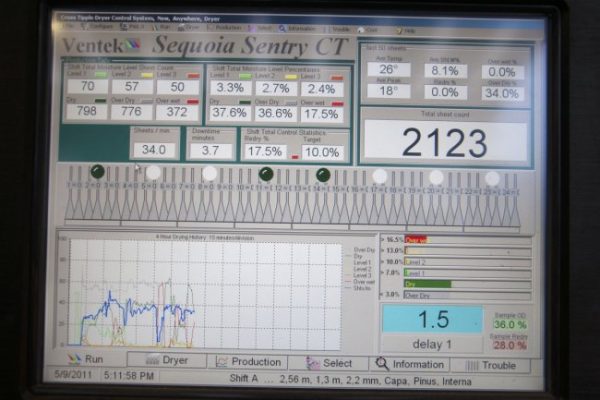Open the Help menu
Image resolution: width=600 pixels, height=400 pixels.
[x=406, y=31]
